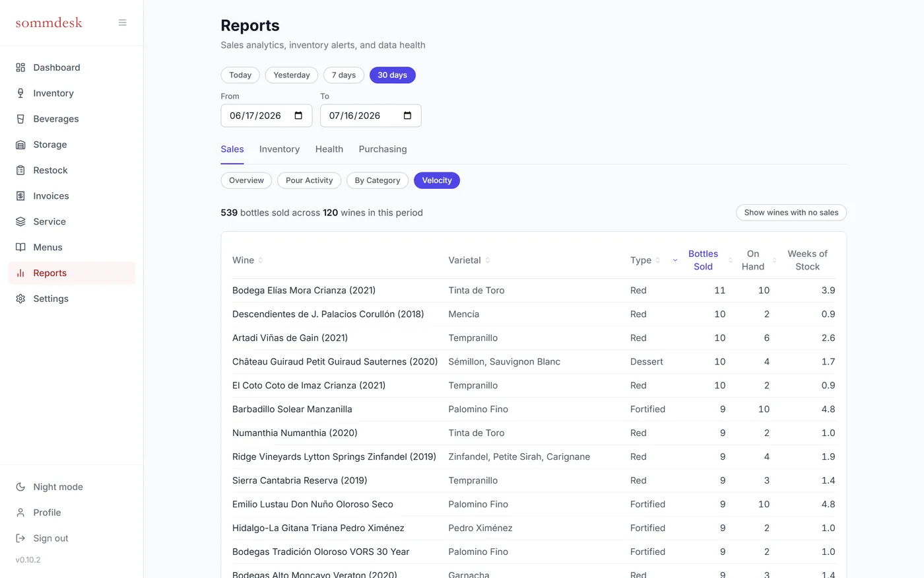Click the Restock clipboard icon
The width and height of the screenshot is (924, 578).
pos(20,170)
